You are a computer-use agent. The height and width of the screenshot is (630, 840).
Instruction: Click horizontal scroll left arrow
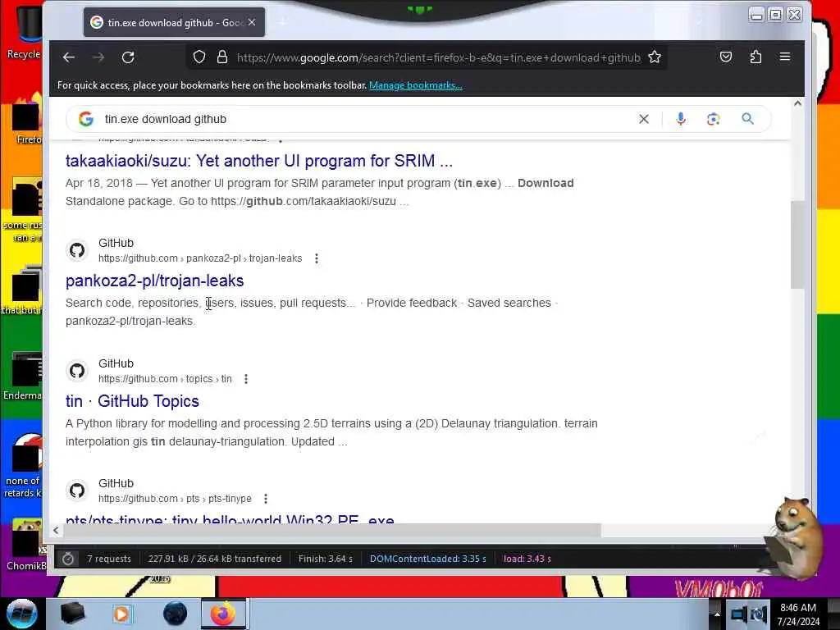tap(56, 531)
